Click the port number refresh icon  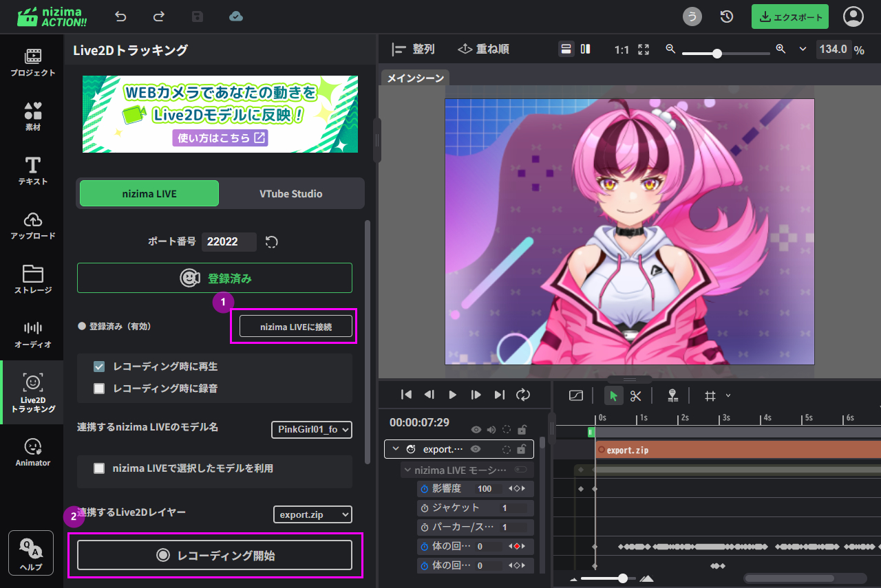pos(272,241)
